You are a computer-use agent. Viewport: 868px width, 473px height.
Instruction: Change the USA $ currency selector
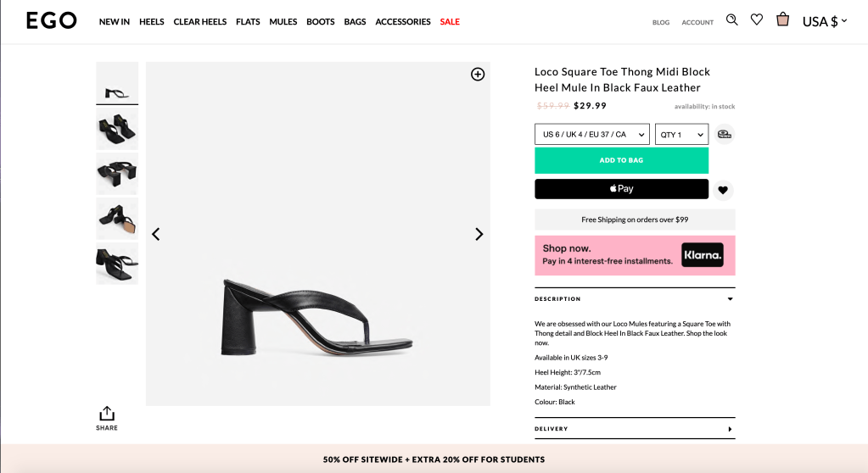click(x=825, y=21)
